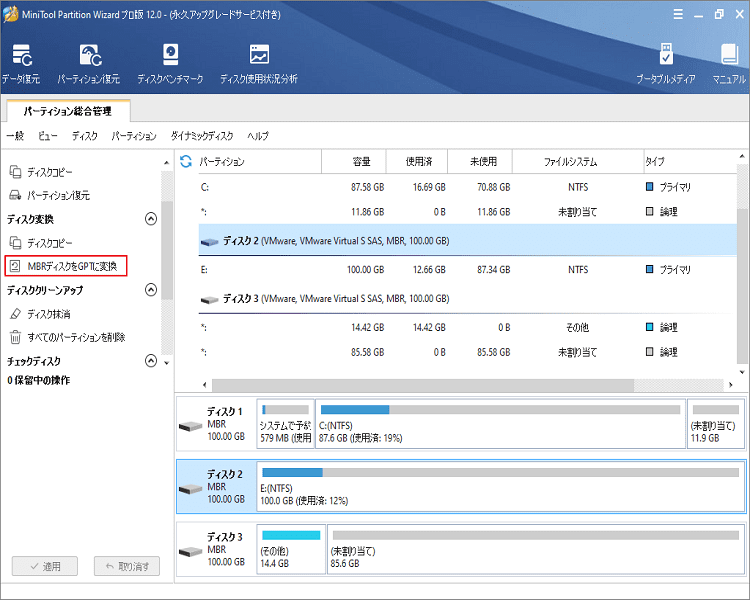This screenshot has width=750, height=600.
Task: Convert MBR disk to GPT (MBRディスクをGPTに変換)
Action: 66,266
